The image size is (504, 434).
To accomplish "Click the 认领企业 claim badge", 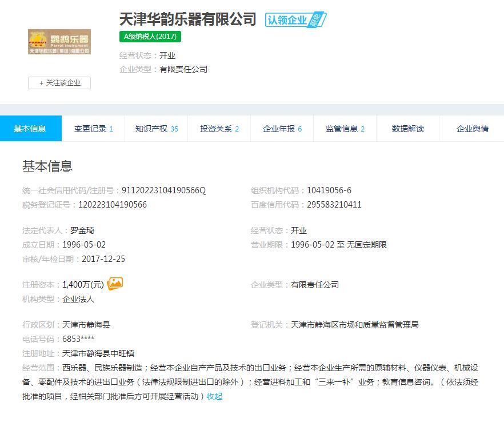I will (296, 20).
